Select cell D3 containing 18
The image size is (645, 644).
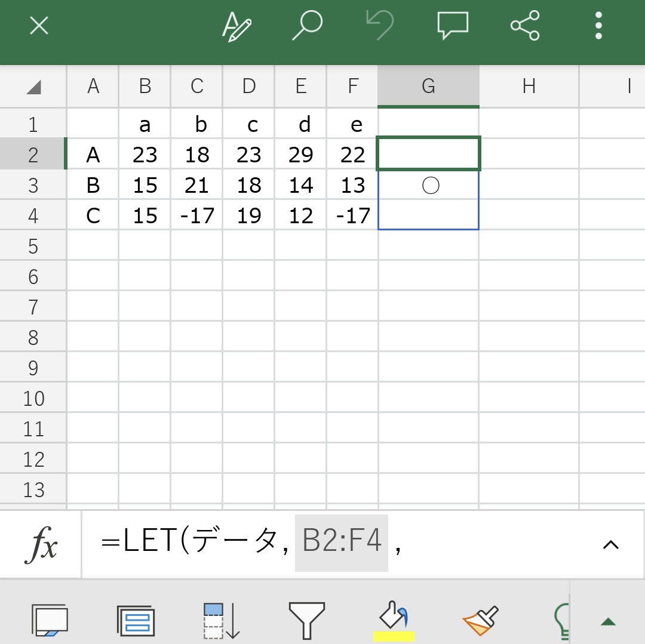pos(248,185)
